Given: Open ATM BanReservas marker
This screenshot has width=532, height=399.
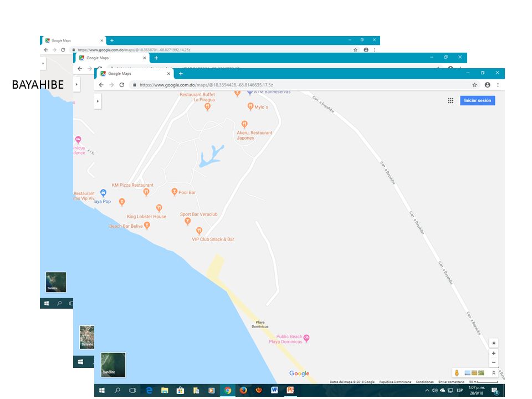Looking at the screenshot, I should (x=250, y=93).
